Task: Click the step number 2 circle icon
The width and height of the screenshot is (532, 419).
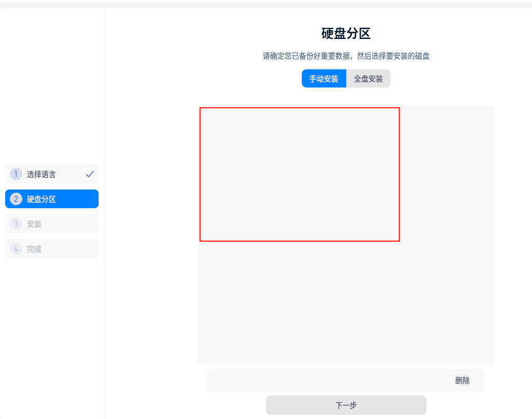Action: pyautogui.click(x=16, y=199)
